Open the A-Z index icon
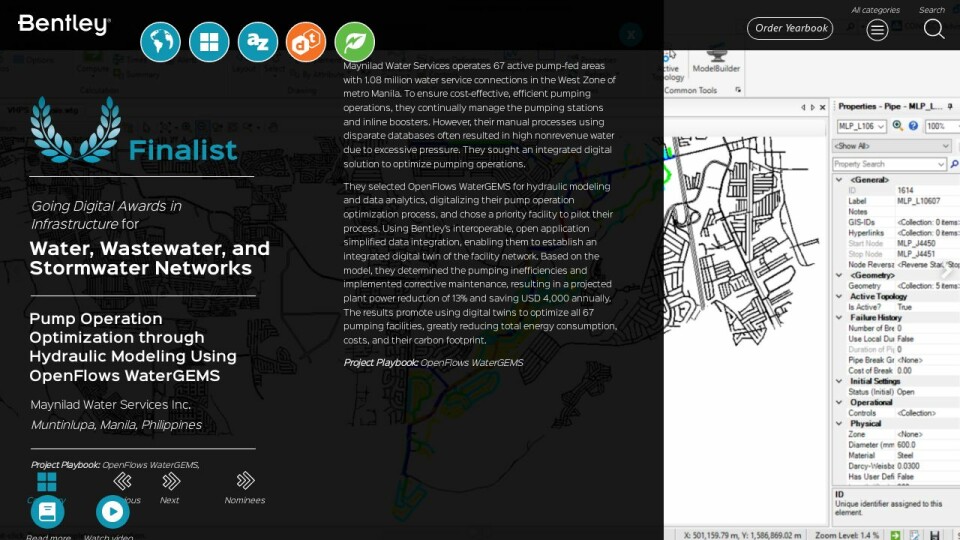960x540 pixels. (258, 42)
